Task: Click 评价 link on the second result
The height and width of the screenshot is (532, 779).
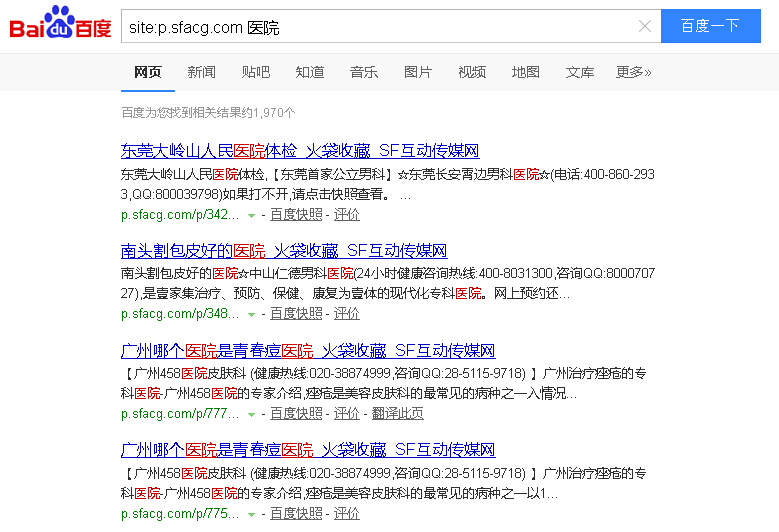Action: (x=347, y=313)
